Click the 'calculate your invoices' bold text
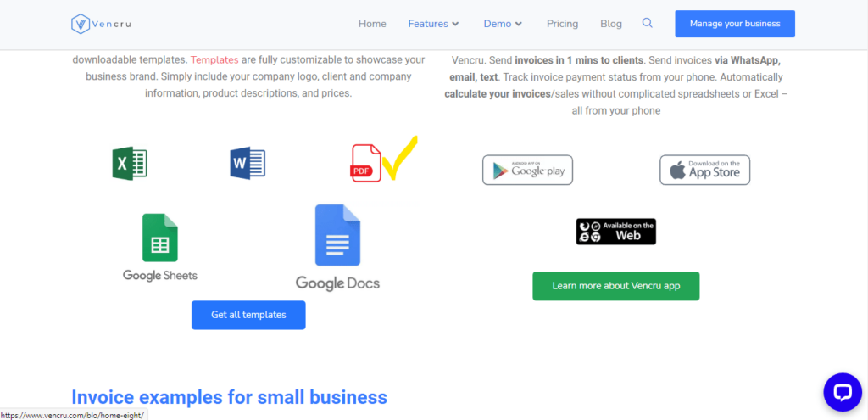 497,93
